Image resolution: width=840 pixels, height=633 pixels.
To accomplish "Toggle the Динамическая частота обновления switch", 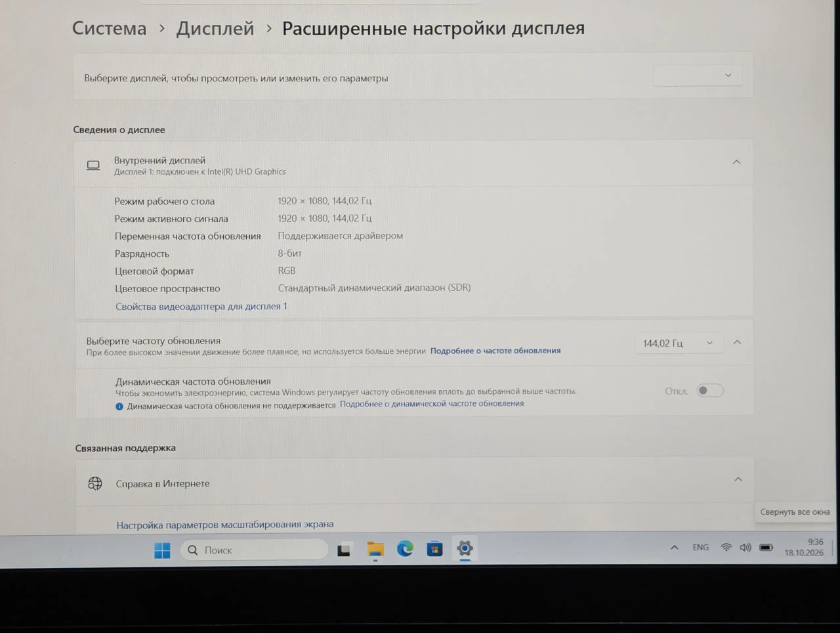I will click(x=709, y=391).
